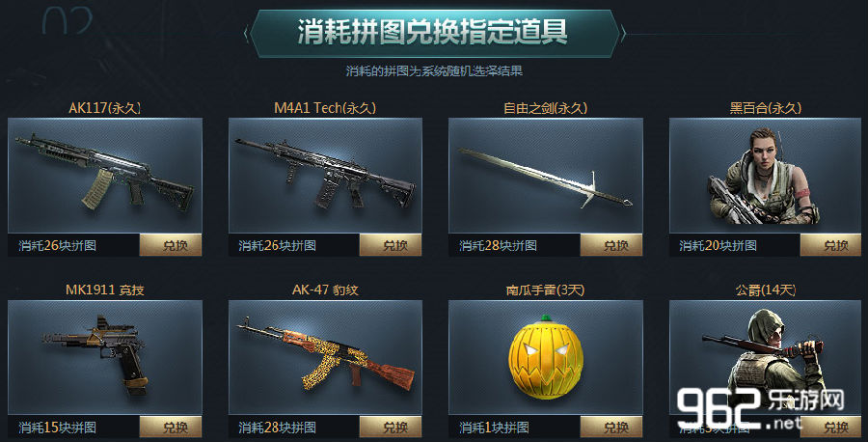Click the 消耗拼图兑换指定道具 header banner
This screenshot has height=442, width=868.
coord(434,33)
